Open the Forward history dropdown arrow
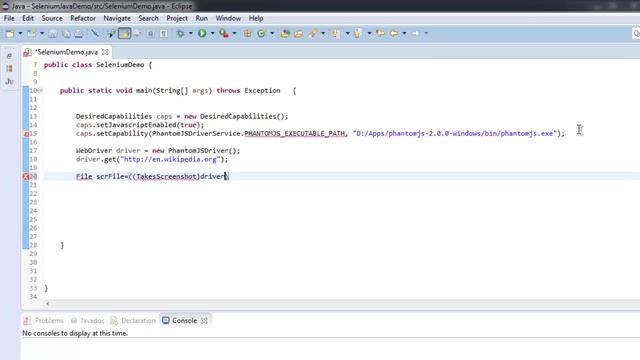This screenshot has width=640, height=360. [426, 33]
